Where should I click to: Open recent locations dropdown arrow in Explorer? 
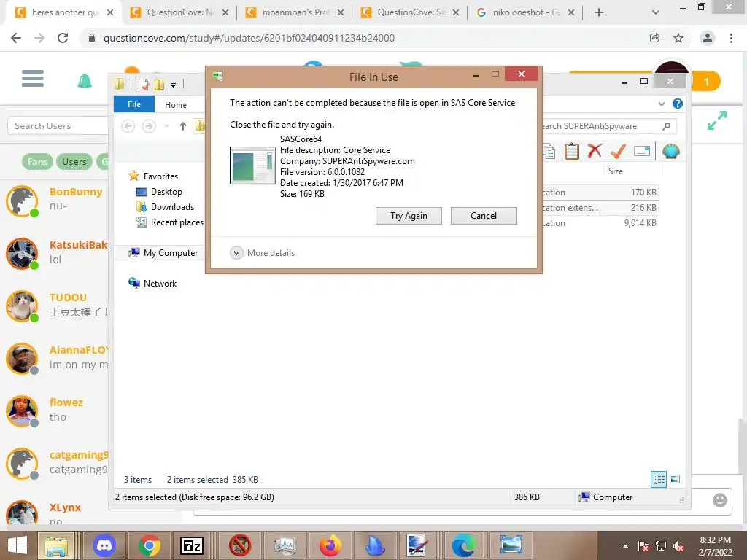[166, 126]
